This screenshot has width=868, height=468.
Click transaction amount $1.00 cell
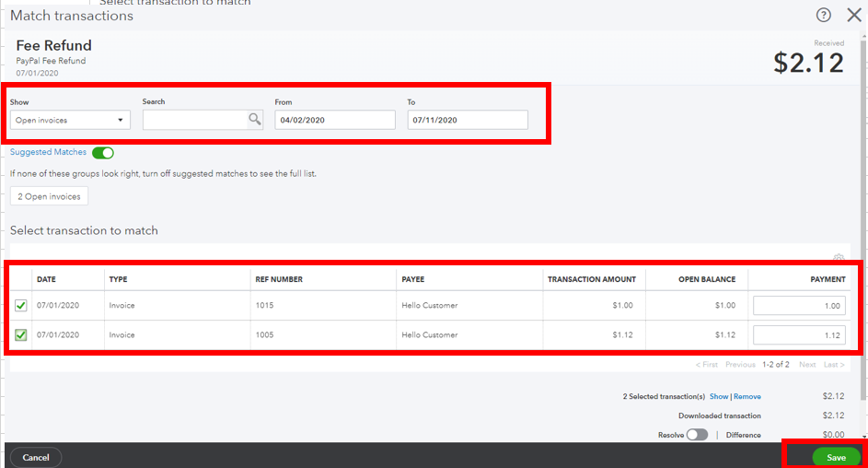(x=623, y=305)
